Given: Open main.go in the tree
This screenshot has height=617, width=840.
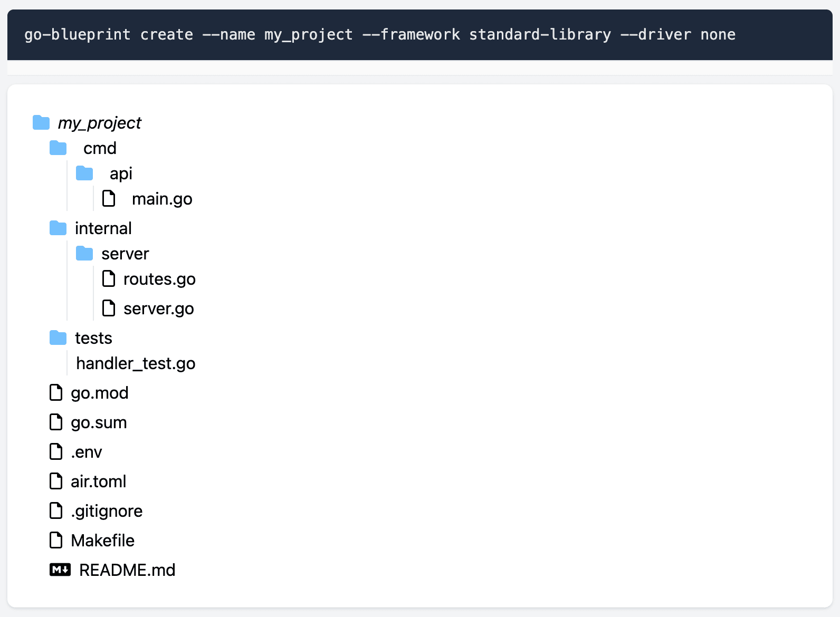Looking at the screenshot, I should pyautogui.click(x=162, y=199).
